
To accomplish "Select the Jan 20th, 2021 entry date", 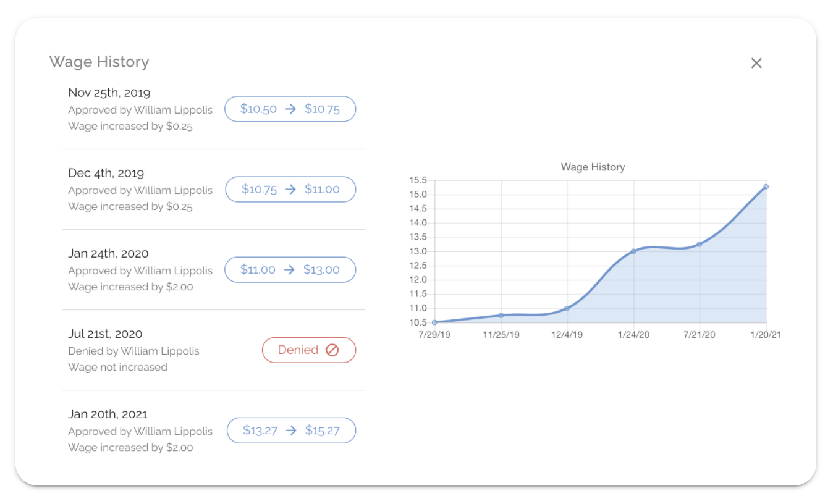I will point(108,414).
